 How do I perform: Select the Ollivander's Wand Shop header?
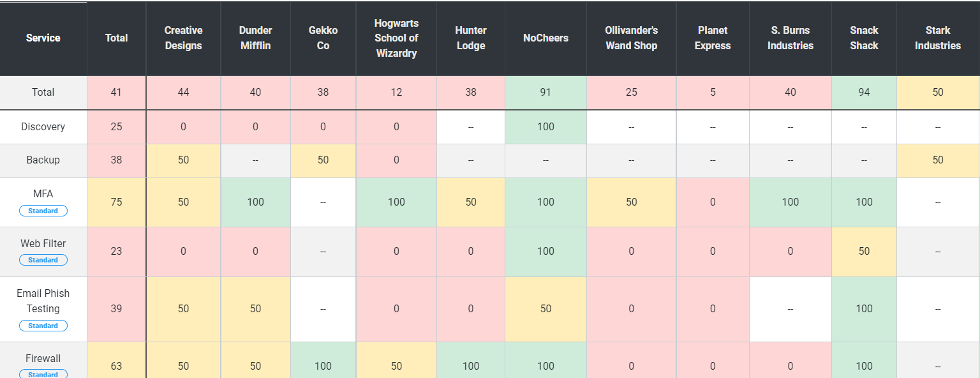[x=631, y=38]
